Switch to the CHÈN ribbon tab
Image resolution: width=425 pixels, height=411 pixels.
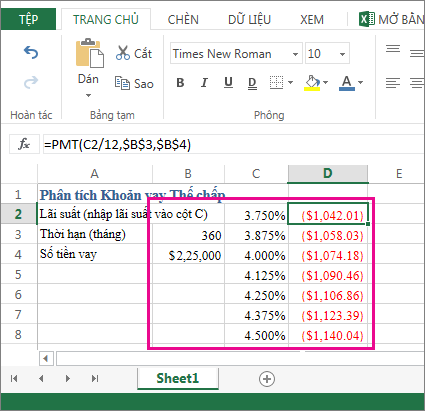pyautogui.click(x=183, y=19)
